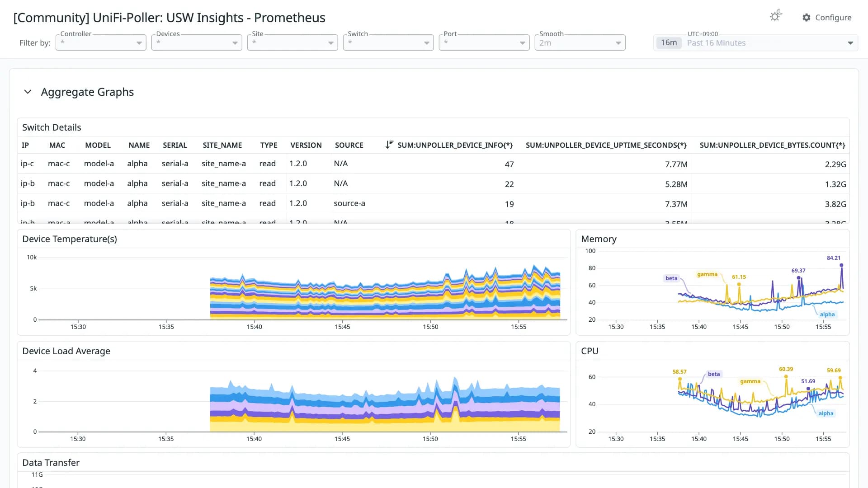The image size is (868, 488).
Task: Open the Switch filter dropdown
Action: 388,42
